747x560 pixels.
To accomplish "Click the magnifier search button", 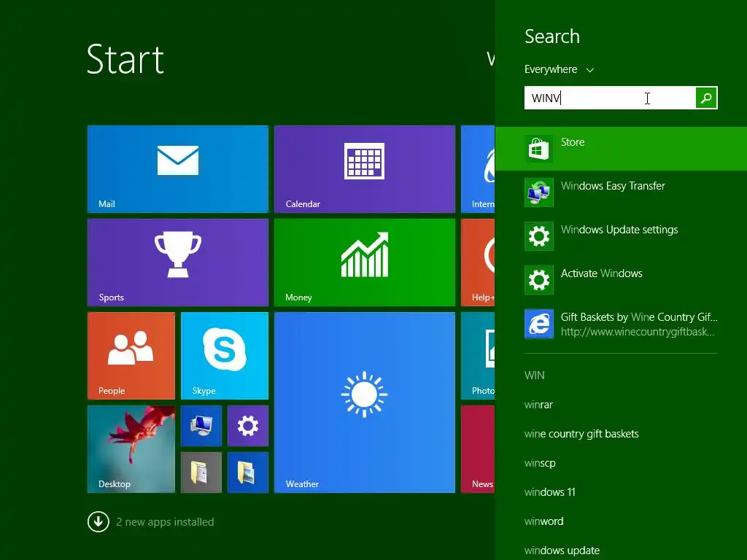I will click(x=706, y=98).
